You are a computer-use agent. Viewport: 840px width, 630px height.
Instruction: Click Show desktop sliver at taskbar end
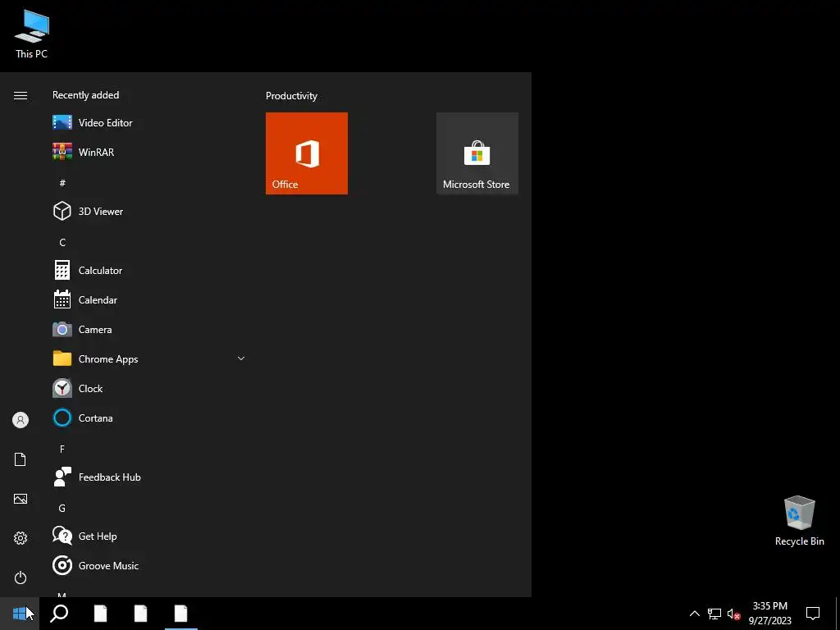(x=838, y=614)
